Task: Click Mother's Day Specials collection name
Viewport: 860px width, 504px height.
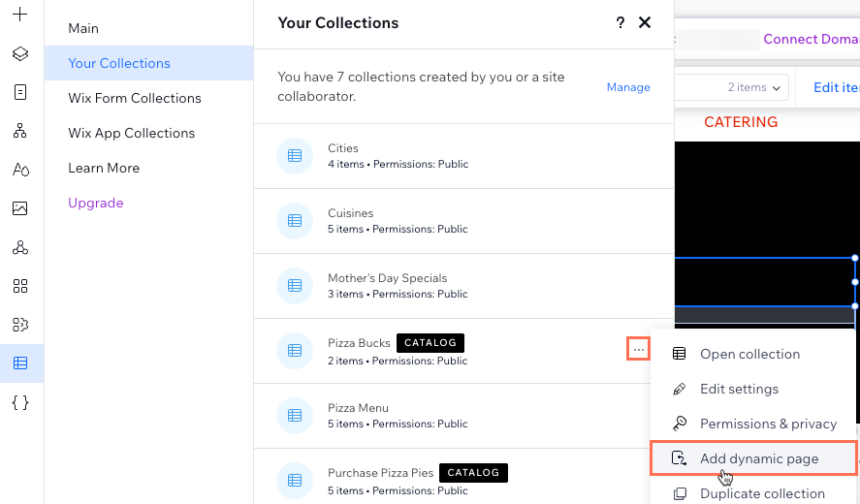Action: pyautogui.click(x=387, y=278)
